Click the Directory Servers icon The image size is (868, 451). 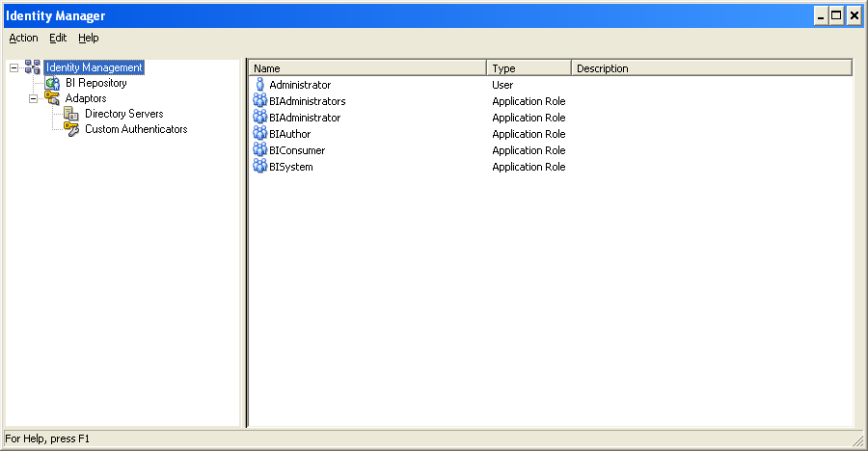pos(71,114)
